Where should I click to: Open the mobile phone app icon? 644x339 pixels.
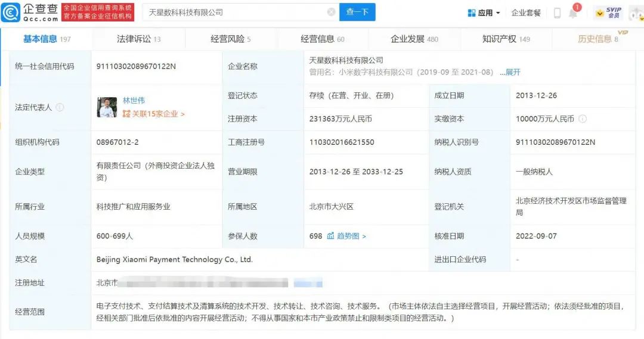click(557, 13)
